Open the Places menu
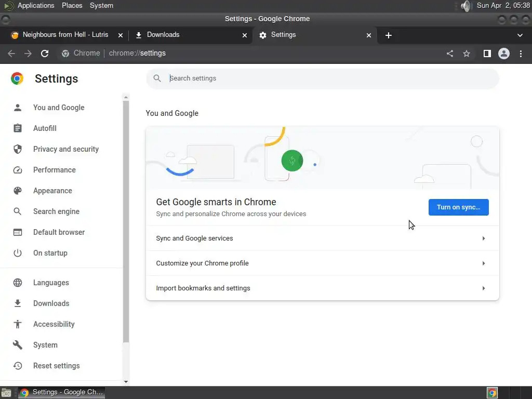This screenshot has width=532, height=399. click(72, 5)
